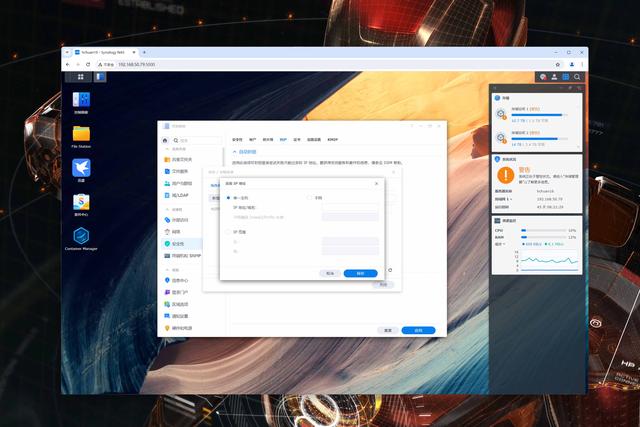Select 用户与群组 in Control Panel sidebar
This screenshot has width=640, height=427.
(x=178, y=183)
